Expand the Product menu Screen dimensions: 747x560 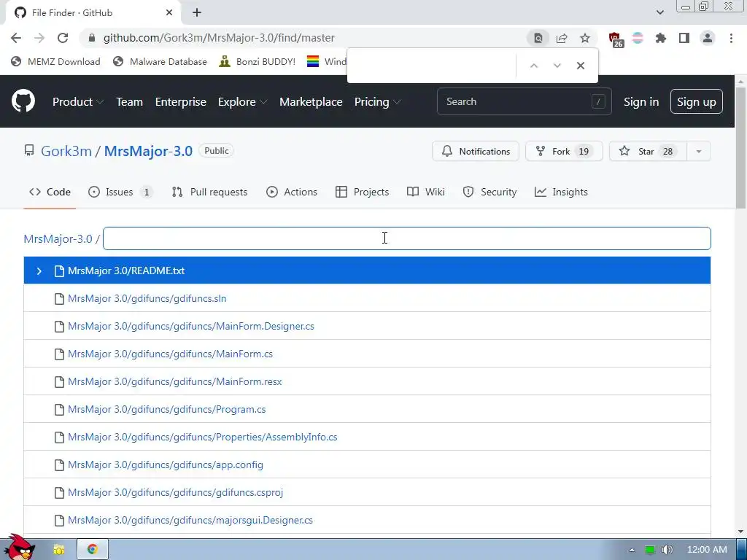[78, 102]
